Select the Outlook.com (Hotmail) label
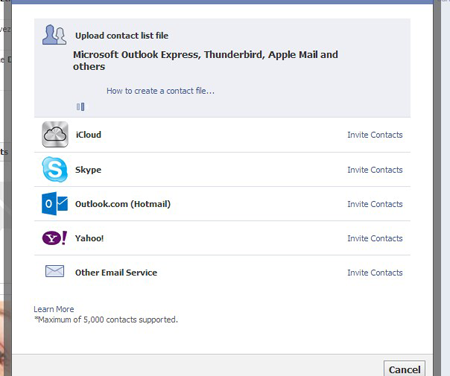 pyautogui.click(x=123, y=204)
